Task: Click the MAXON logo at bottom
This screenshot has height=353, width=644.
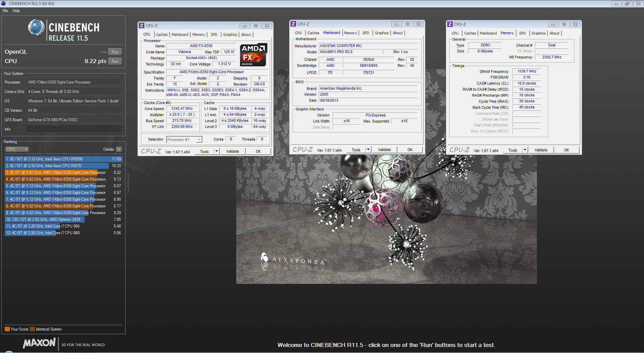Action: [39, 343]
